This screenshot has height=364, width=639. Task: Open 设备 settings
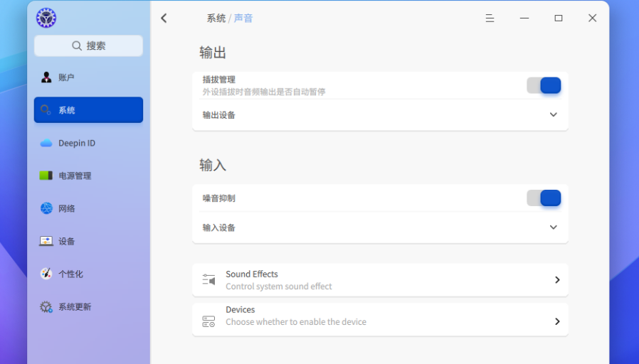point(88,241)
